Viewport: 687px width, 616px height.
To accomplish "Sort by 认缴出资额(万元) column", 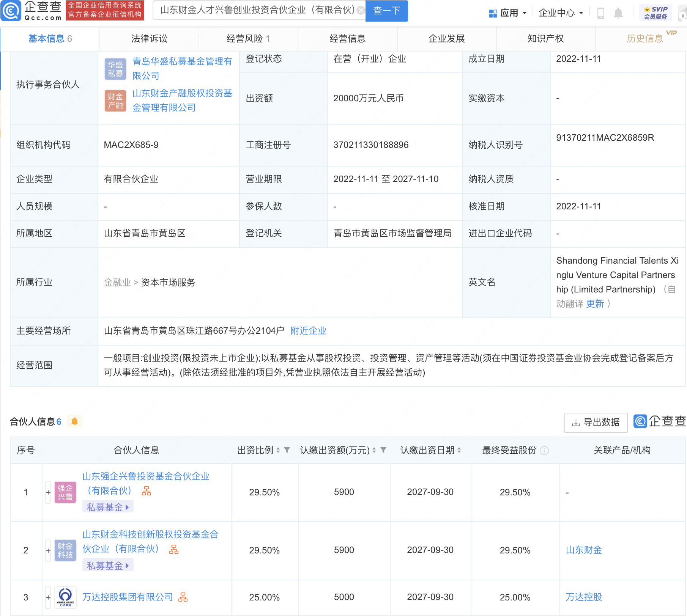I will [x=374, y=450].
